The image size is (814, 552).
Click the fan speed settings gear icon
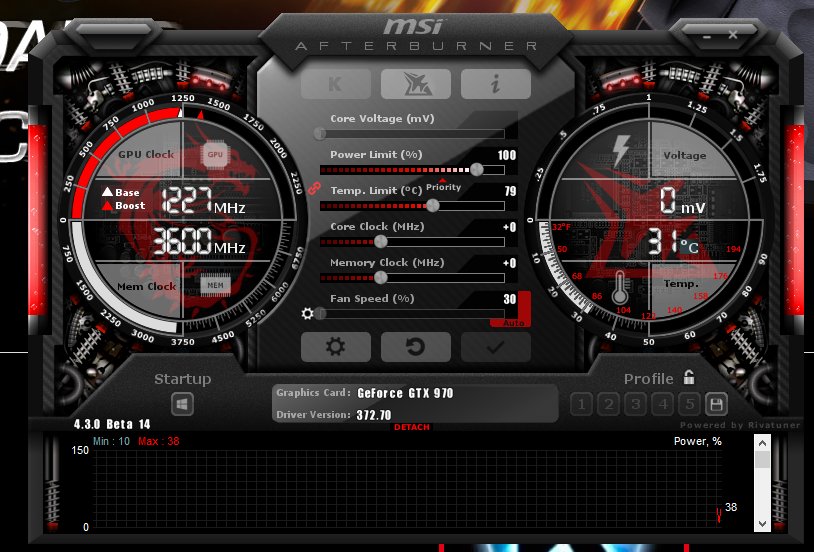pos(307,314)
